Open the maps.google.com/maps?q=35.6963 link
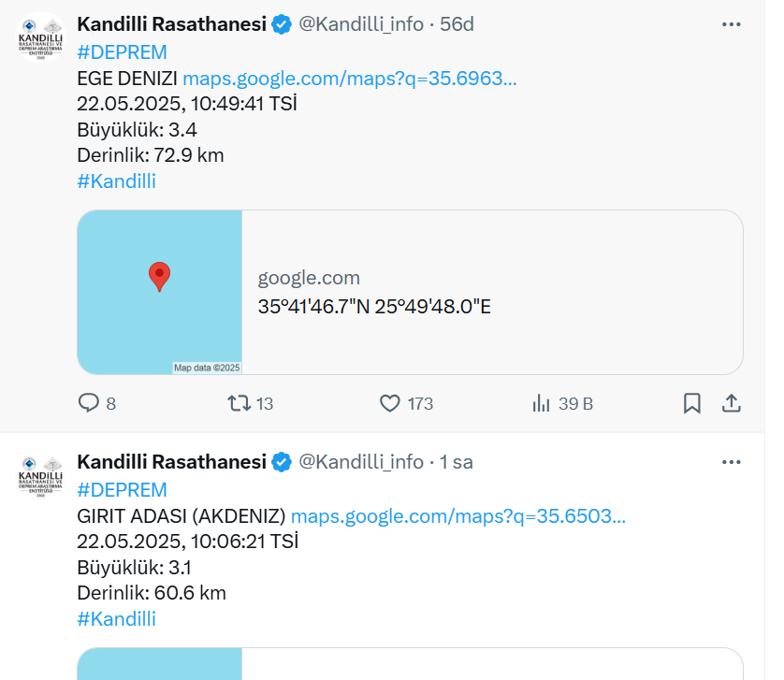The height and width of the screenshot is (680, 784). [349, 78]
